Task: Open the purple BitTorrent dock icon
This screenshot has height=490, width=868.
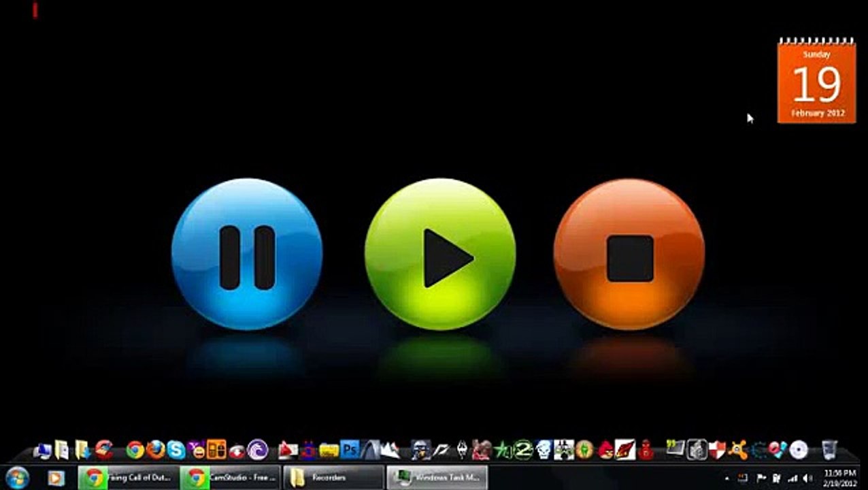Action: [x=256, y=450]
